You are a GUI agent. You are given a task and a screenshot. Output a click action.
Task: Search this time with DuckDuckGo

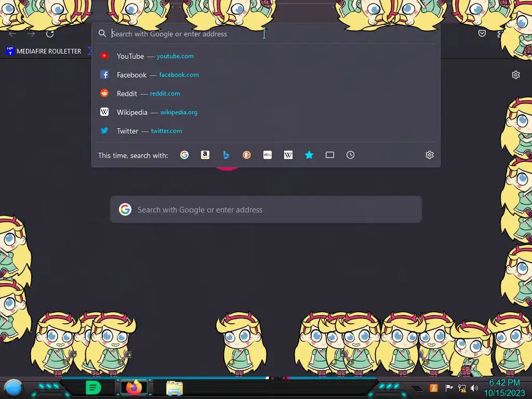(x=247, y=155)
